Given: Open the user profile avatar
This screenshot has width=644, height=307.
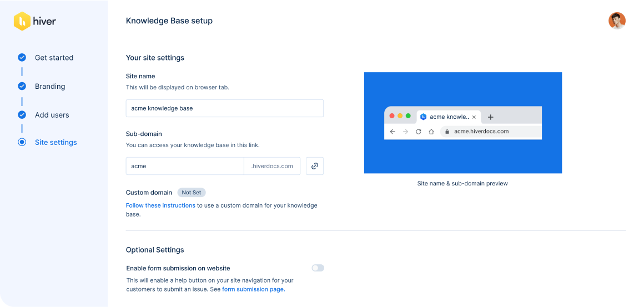Looking at the screenshot, I should tap(617, 21).
